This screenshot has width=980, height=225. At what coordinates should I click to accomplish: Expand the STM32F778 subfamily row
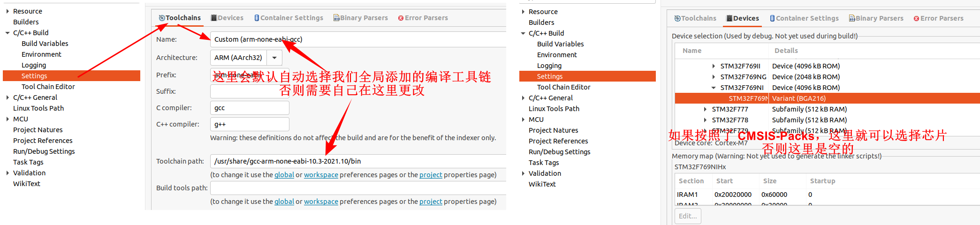coord(705,120)
